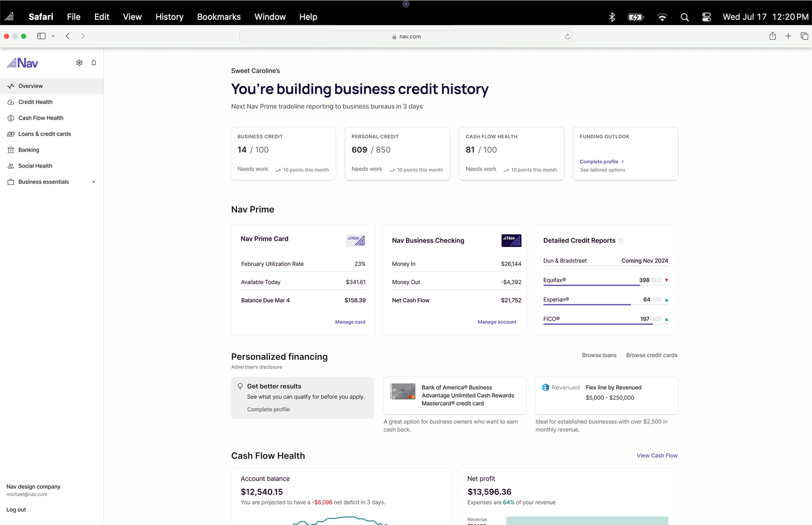Viewport: 812px width, 525px height.
Task: Select Social Health in the sidebar
Action: click(x=35, y=165)
